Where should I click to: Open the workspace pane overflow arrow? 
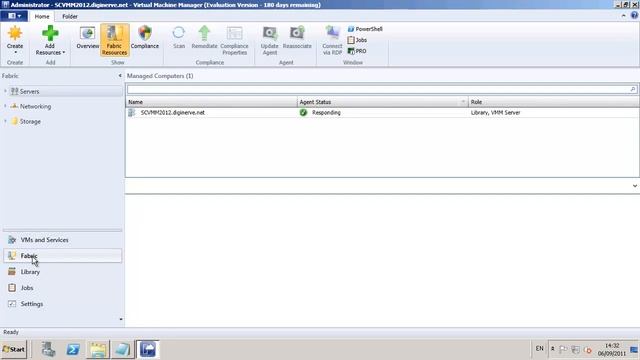coord(121,319)
